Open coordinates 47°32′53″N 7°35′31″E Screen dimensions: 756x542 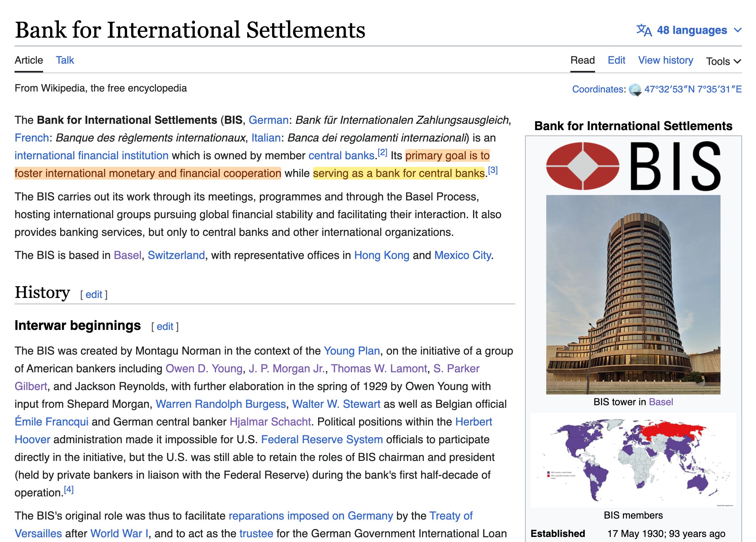(693, 89)
